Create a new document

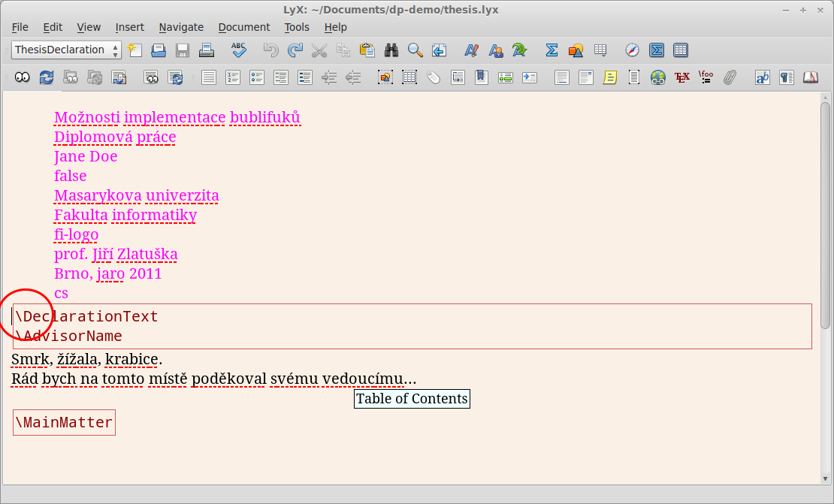pos(135,50)
